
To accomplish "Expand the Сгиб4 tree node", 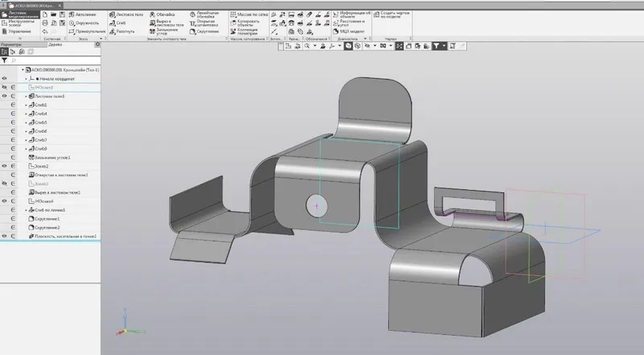I will point(26,114).
